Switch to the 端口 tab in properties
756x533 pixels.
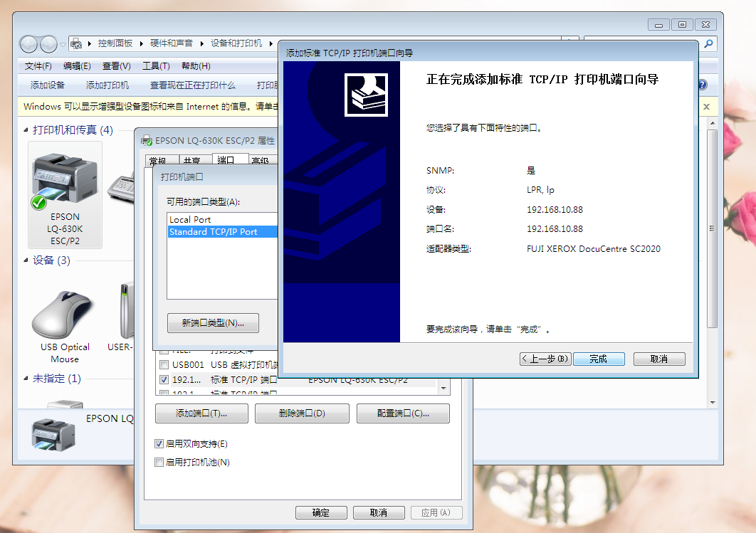tap(230, 159)
